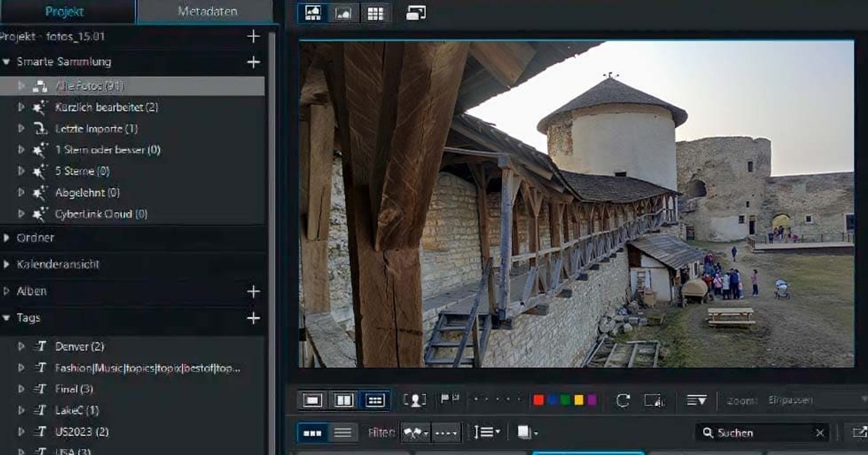Click the magnifier search icon
Viewport: 868px width, 455px height.
[x=708, y=432]
